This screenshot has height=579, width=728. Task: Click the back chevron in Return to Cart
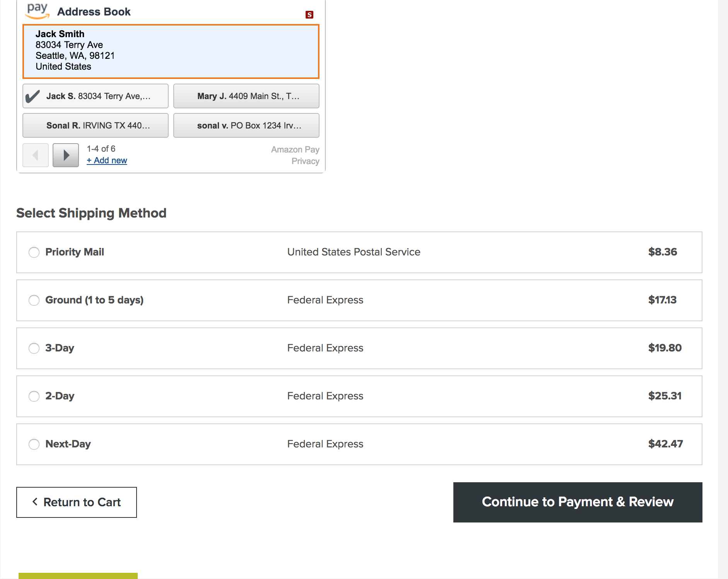coord(35,502)
